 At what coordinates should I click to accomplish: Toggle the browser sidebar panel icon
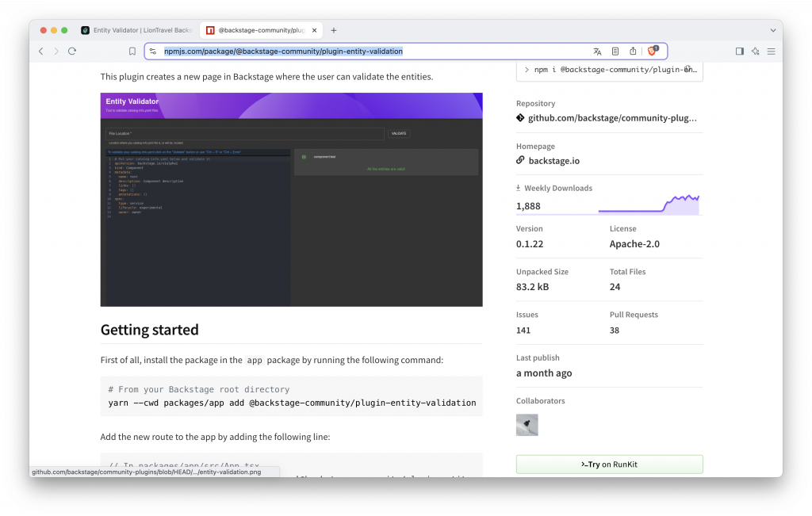[740, 52]
